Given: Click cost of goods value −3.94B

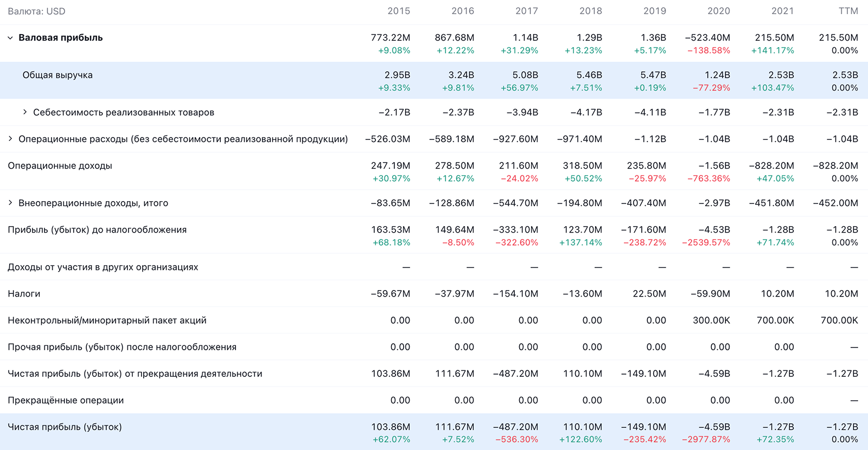Looking at the screenshot, I should tap(522, 113).
